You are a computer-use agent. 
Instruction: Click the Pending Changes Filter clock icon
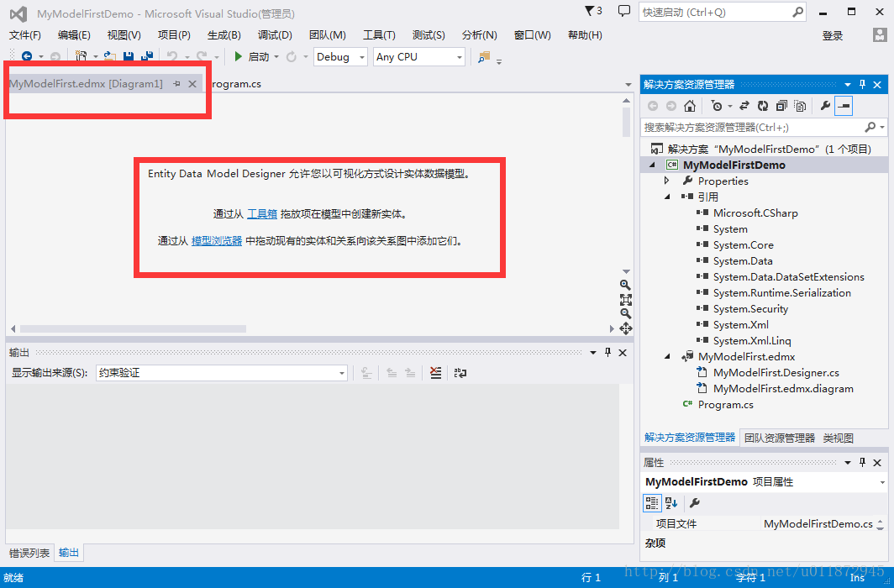tap(717, 106)
